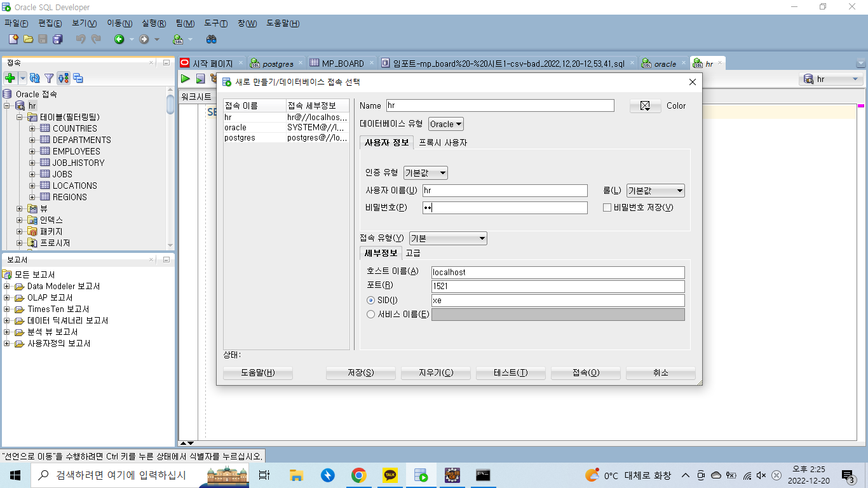The height and width of the screenshot is (488, 868).
Task: Click the Task View taskbar icon
Action: (265, 475)
